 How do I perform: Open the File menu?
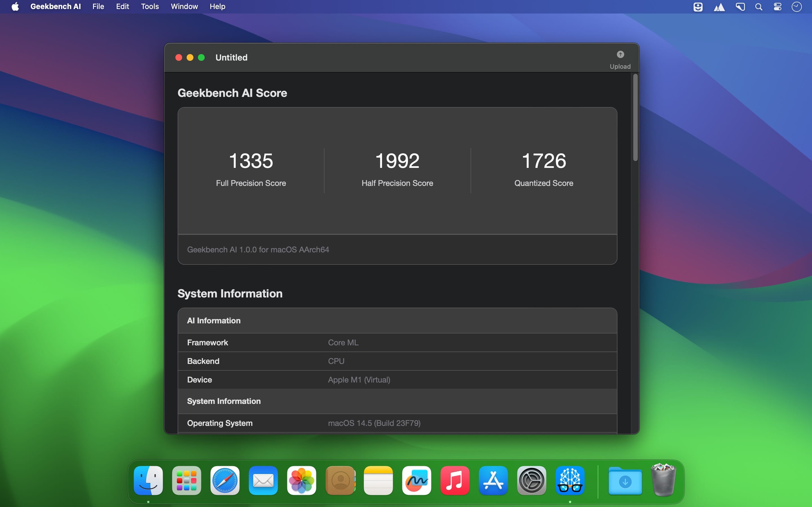(98, 7)
